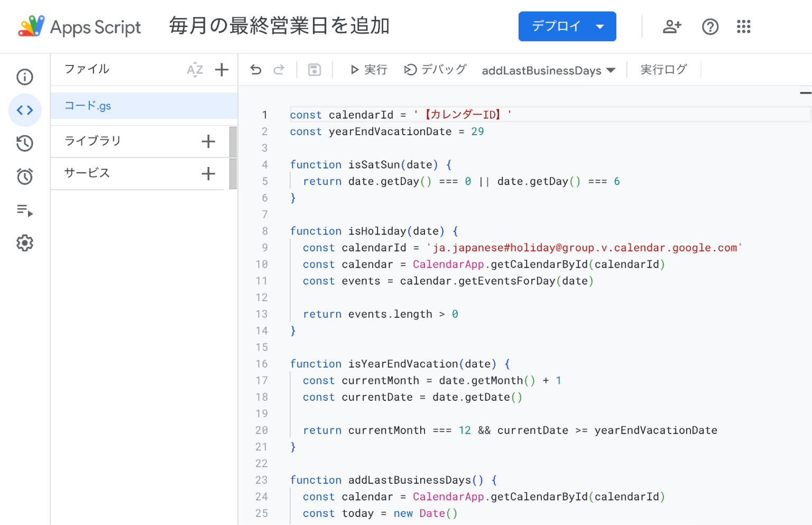
Task: Start debugging with デバッグ
Action: pyautogui.click(x=435, y=69)
